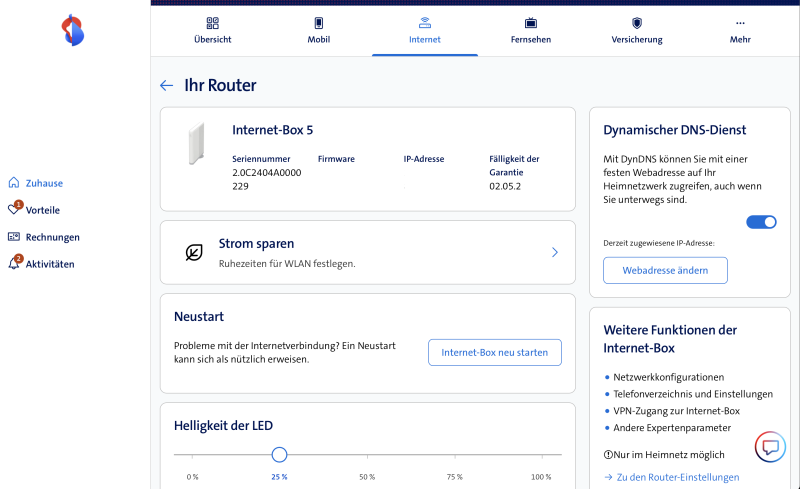Click the Aktivitäten bell icon

point(14,264)
